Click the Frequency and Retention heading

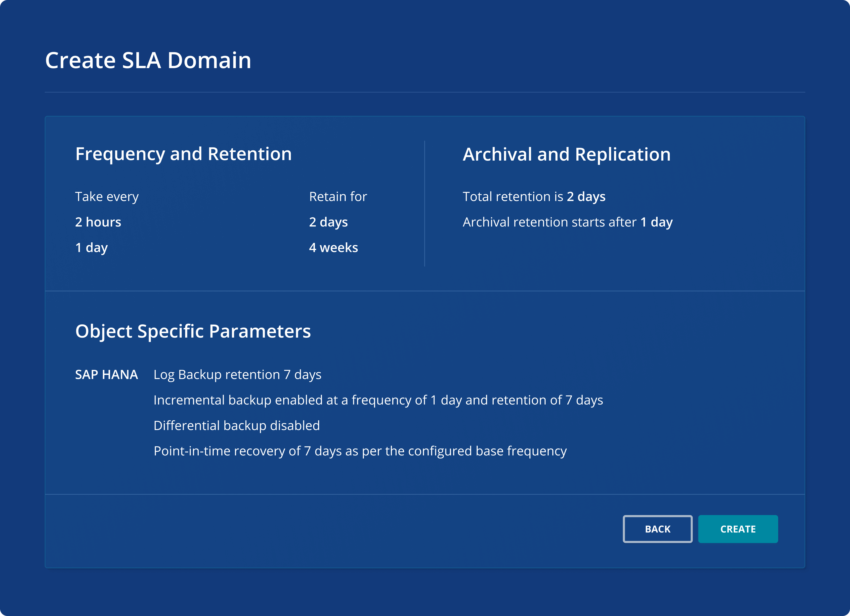pos(183,154)
